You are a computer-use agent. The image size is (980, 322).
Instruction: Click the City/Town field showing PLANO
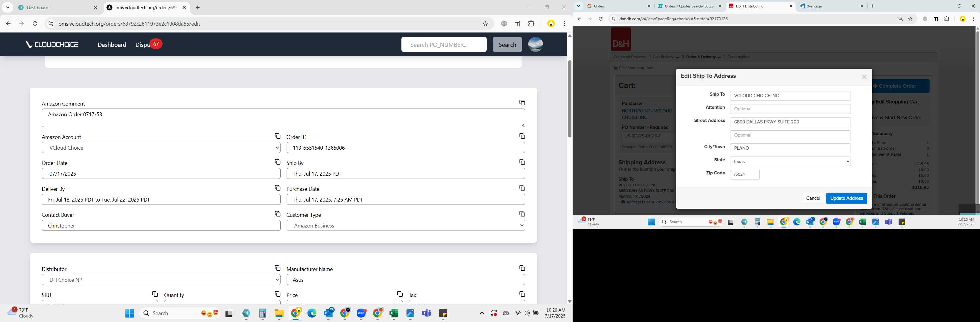[x=790, y=148]
